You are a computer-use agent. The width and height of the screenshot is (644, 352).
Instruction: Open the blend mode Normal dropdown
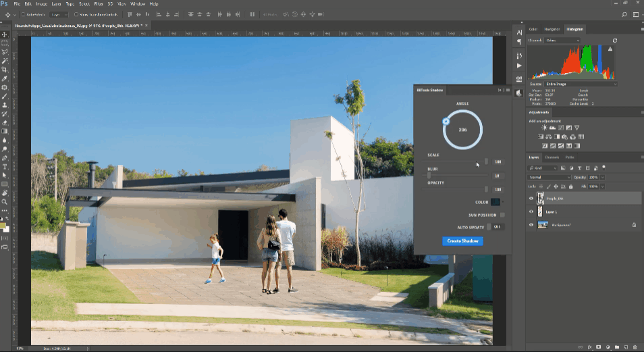click(549, 177)
